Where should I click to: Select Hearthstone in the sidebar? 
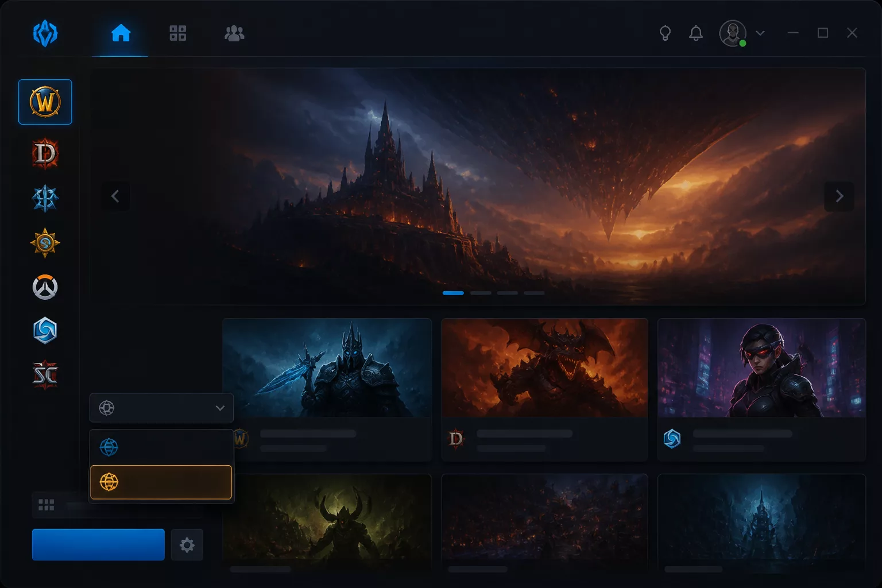[45, 243]
